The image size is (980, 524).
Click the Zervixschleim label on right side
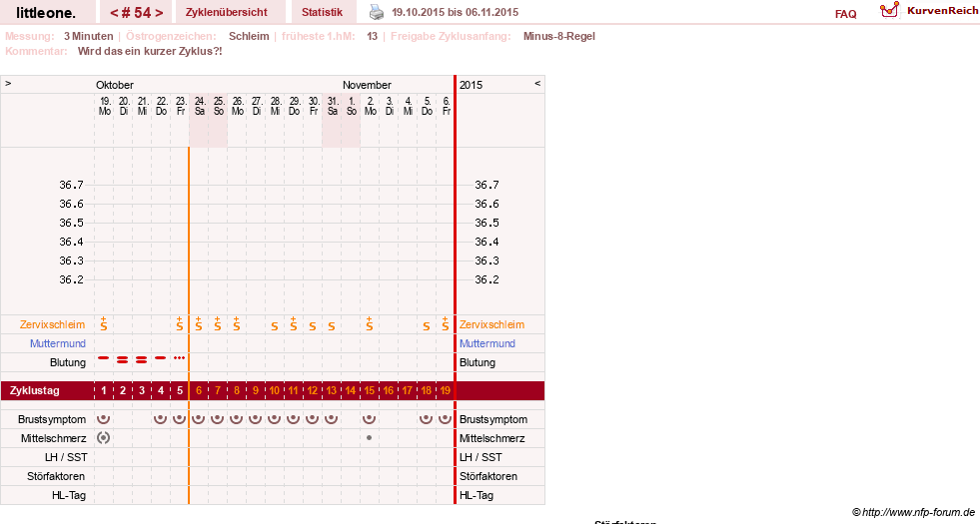click(x=491, y=324)
